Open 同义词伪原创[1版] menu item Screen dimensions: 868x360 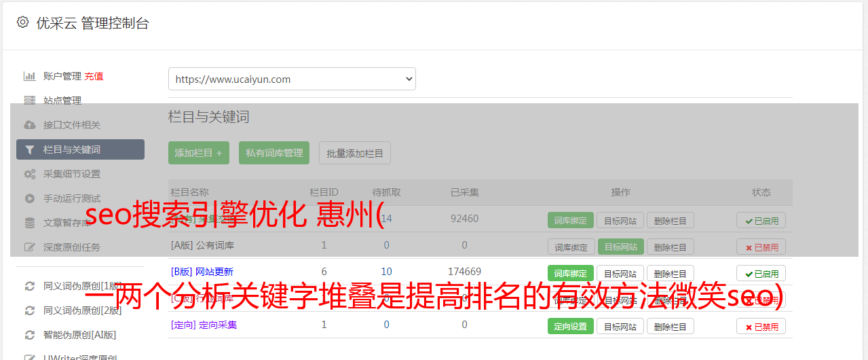click(x=83, y=286)
